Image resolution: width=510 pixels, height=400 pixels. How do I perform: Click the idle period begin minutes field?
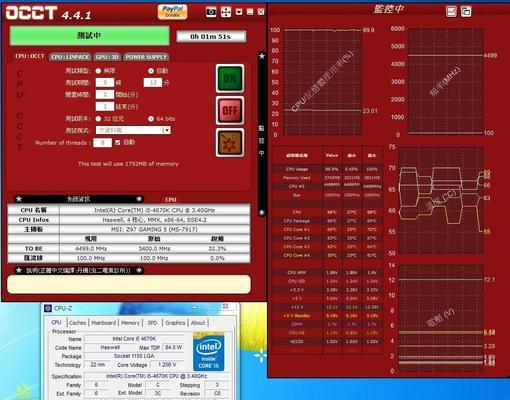(x=105, y=94)
